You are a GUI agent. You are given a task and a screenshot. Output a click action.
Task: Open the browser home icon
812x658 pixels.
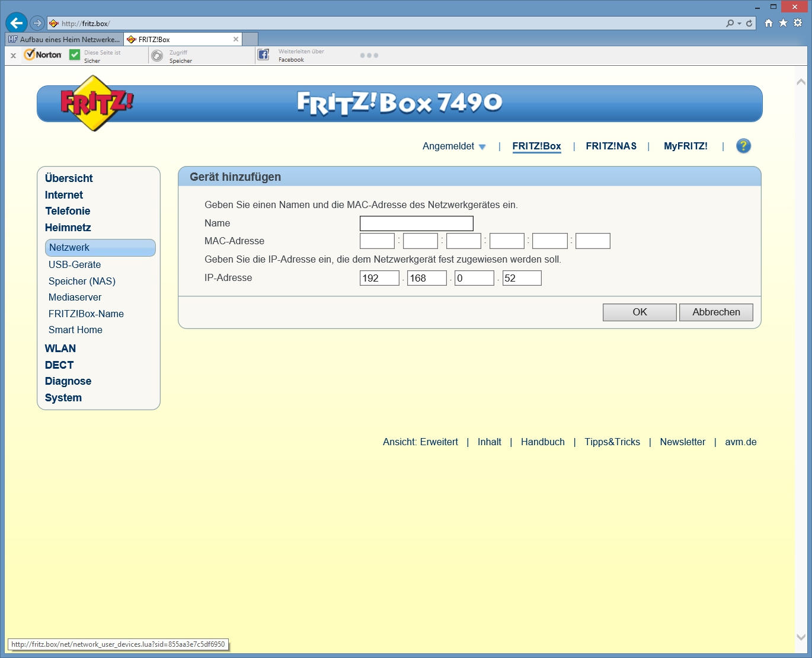point(769,23)
